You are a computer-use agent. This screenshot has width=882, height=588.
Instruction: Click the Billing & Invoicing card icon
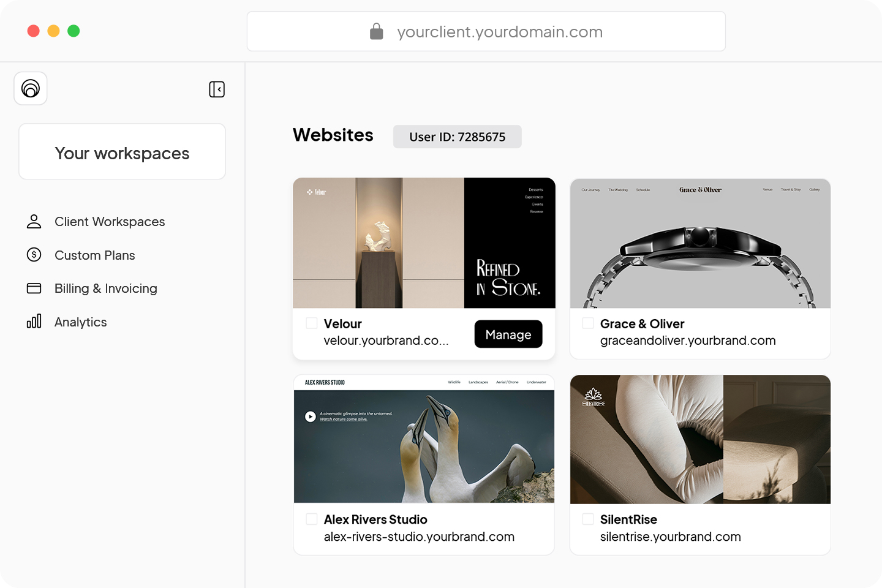tap(34, 288)
